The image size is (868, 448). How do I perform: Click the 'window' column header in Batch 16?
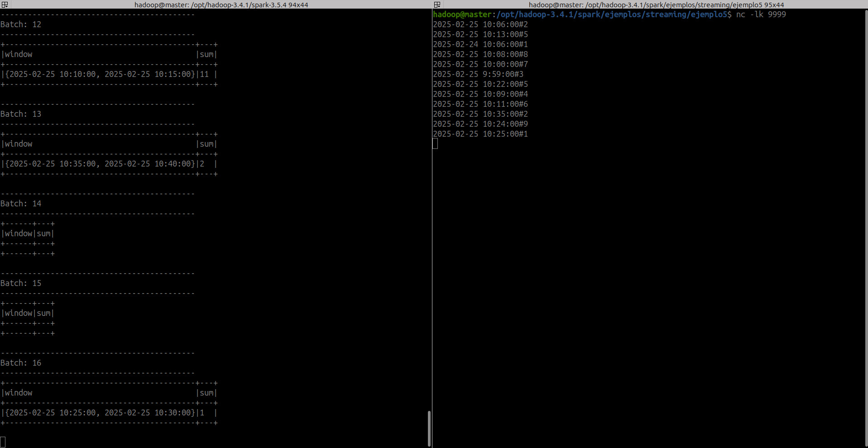19,393
